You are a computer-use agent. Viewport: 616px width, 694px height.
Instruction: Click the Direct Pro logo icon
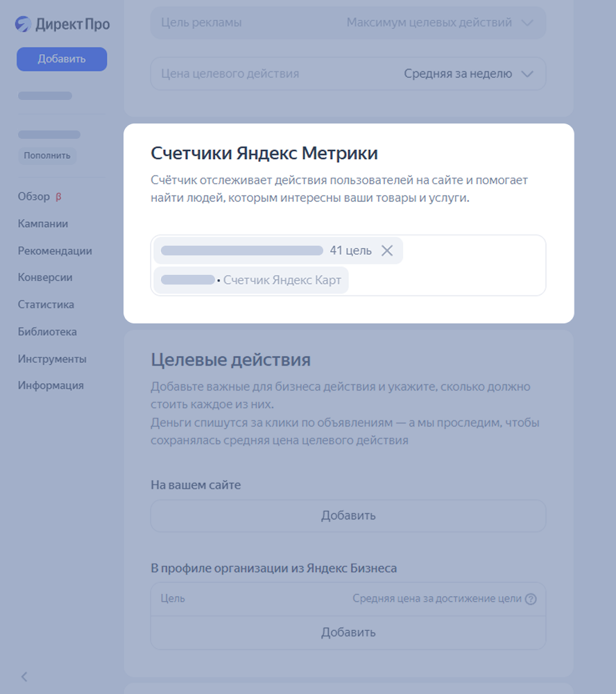[22, 23]
